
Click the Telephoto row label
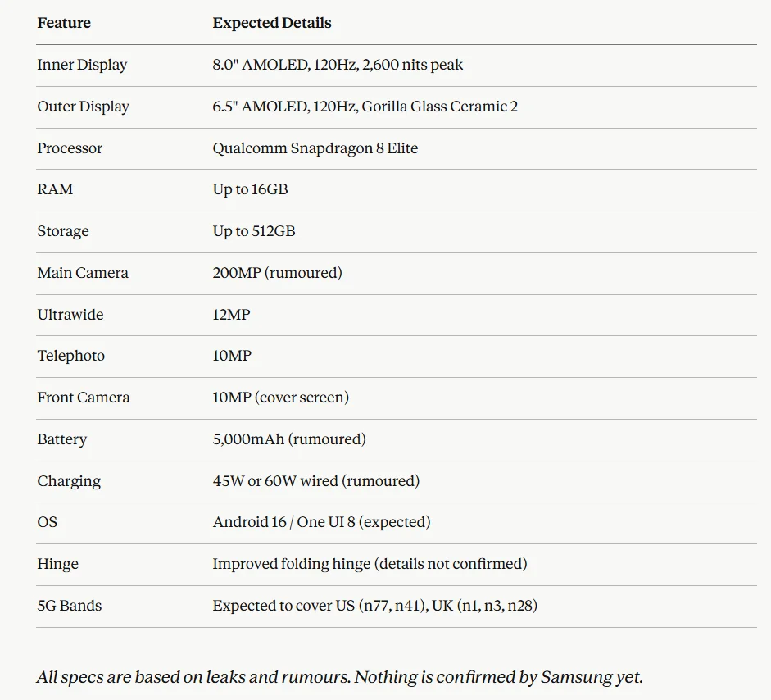pyautogui.click(x=71, y=356)
